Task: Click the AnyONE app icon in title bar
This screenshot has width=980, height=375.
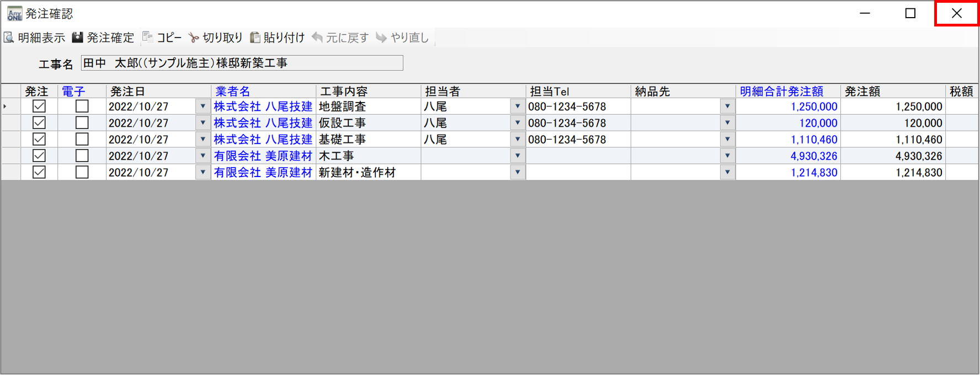Action: (14, 13)
